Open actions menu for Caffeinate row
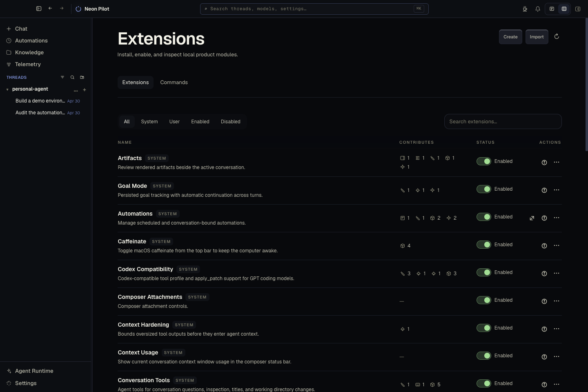Viewport: 588px width, 392px height. [x=557, y=246]
